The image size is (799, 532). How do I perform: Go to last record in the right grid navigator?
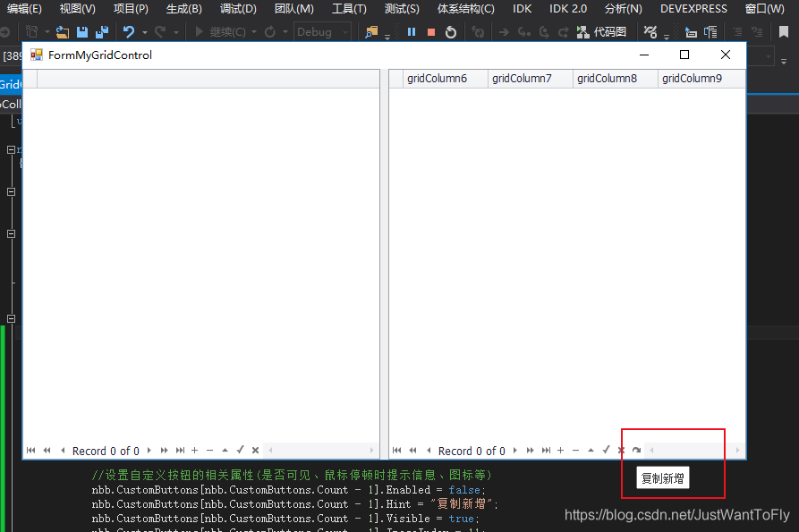coord(546,450)
